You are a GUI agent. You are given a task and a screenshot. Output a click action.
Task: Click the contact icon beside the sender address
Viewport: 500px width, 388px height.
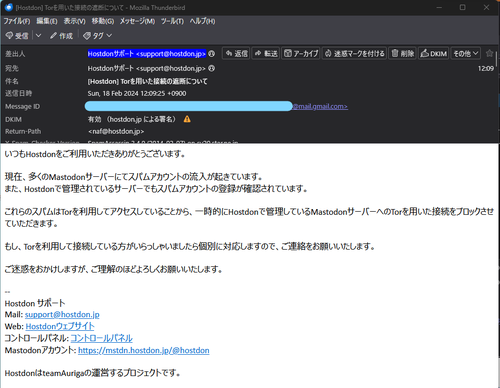click(212, 54)
